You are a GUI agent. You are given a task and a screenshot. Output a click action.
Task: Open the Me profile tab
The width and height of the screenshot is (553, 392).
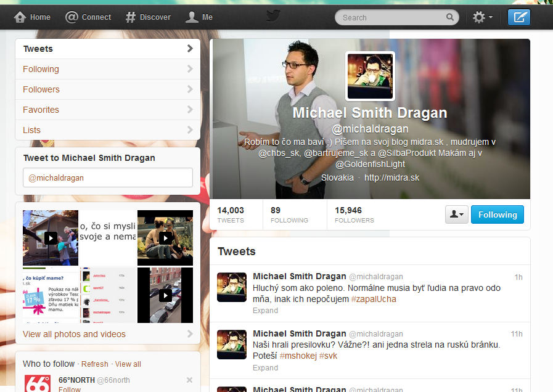click(199, 17)
